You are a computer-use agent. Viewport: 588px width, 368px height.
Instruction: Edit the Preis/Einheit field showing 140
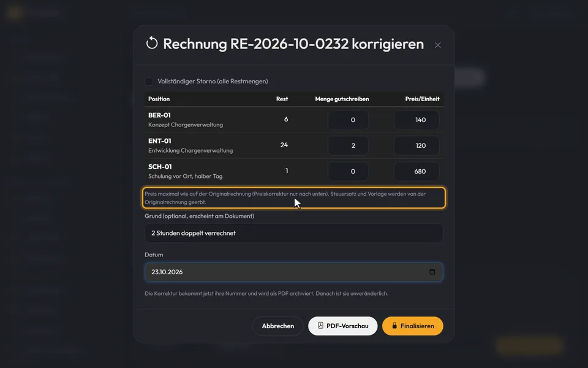(417, 120)
